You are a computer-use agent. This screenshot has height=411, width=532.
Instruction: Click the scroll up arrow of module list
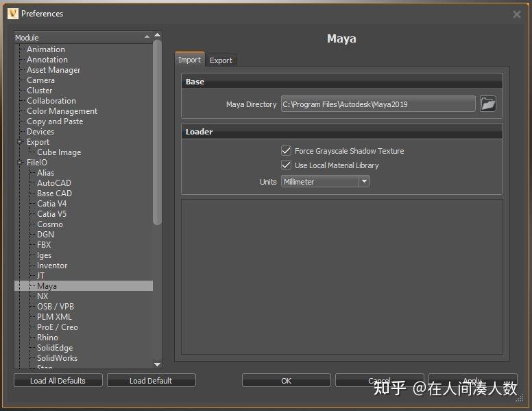(x=157, y=35)
